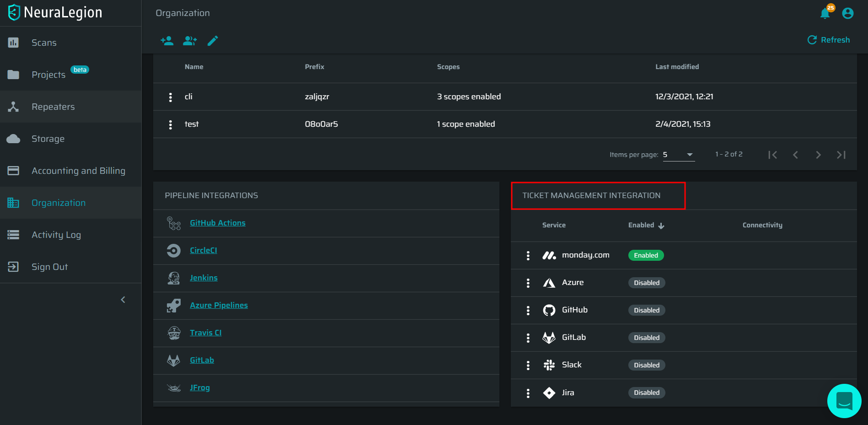
Task: Click the Disabled badge for Slack
Action: 647,365
